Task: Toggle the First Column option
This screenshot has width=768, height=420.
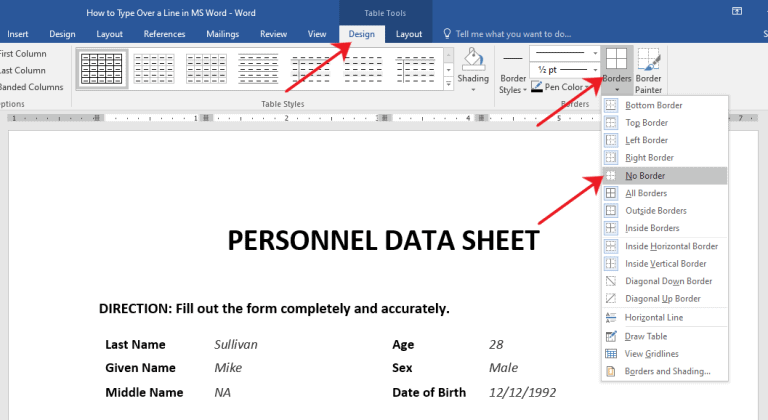Action: coord(23,53)
